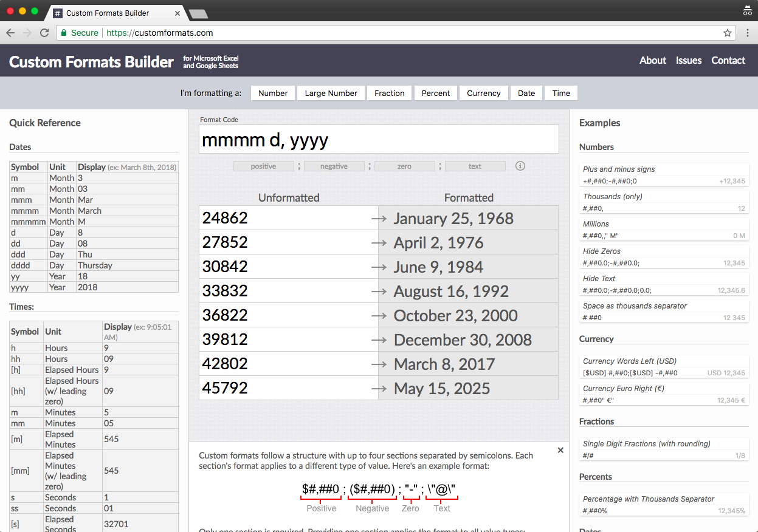758x532 pixels.
Task: Switch to the Currency formatting tab
Action: (x=483, y=93)
